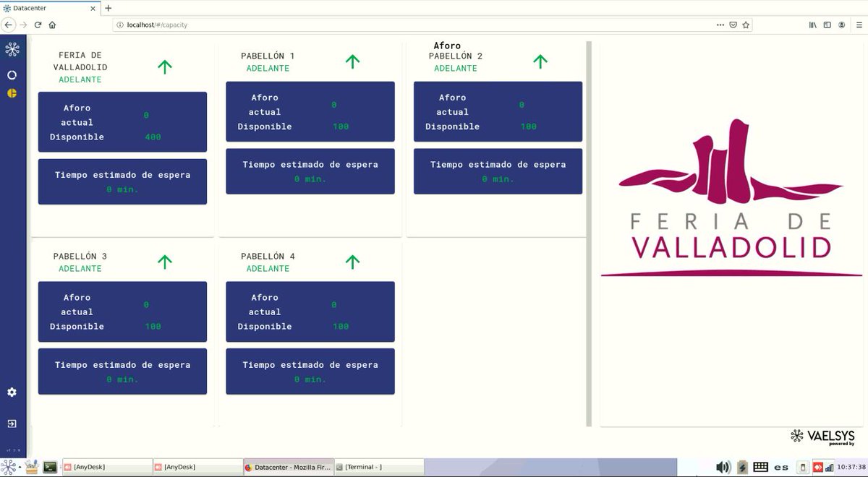Screen dimensions: 868x477
Task: Click the removable device tray icon
Action: click(801, 468)
